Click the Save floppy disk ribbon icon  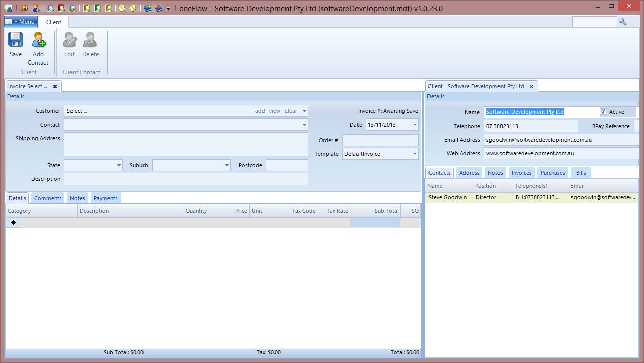[16, 40]
